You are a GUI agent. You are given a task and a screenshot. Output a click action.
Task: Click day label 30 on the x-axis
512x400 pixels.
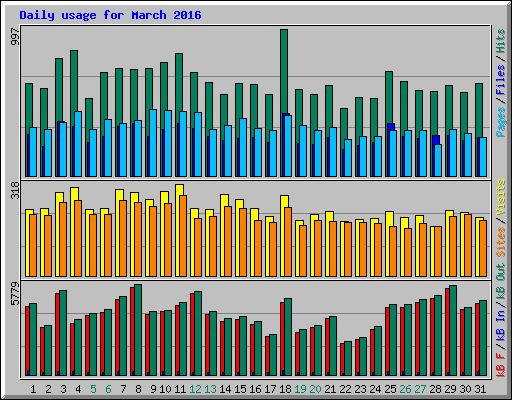click(x=465, y=389)
